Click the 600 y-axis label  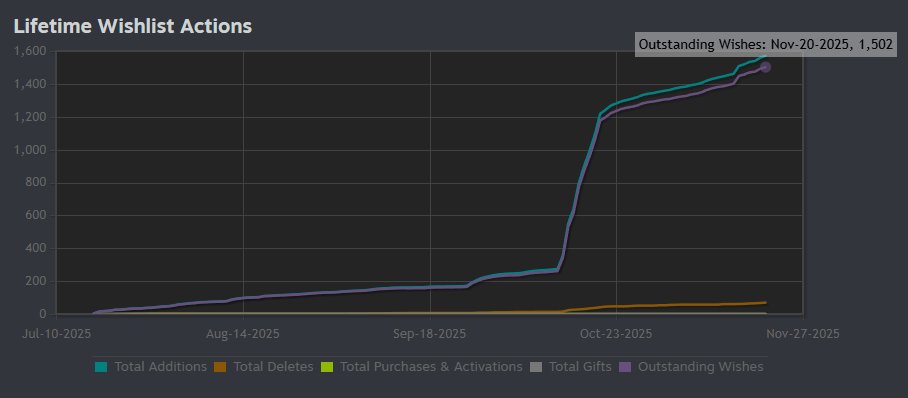point(36,216)
